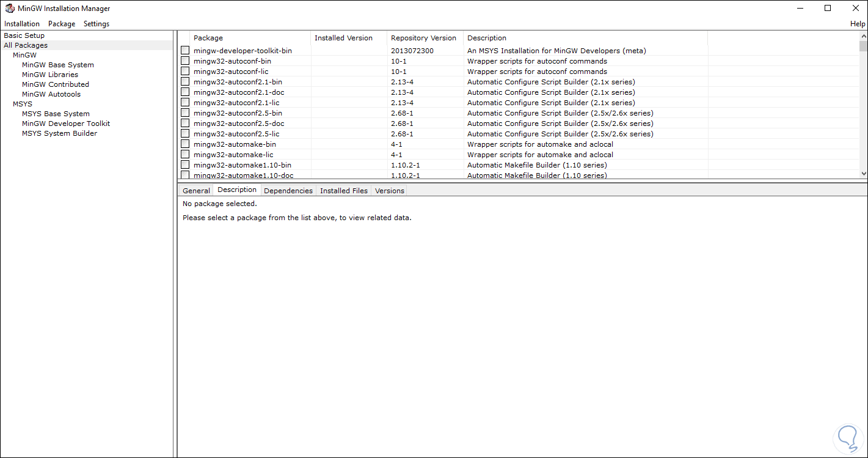
Task: Mark the mingw32-autoconf-bin checkbox
Action: tap(185, 61)
